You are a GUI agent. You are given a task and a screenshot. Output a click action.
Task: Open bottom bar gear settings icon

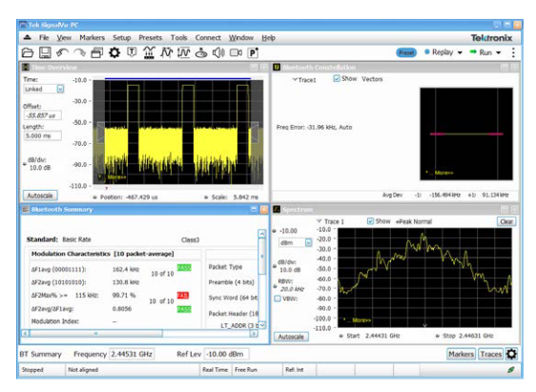tap(511, 354)
